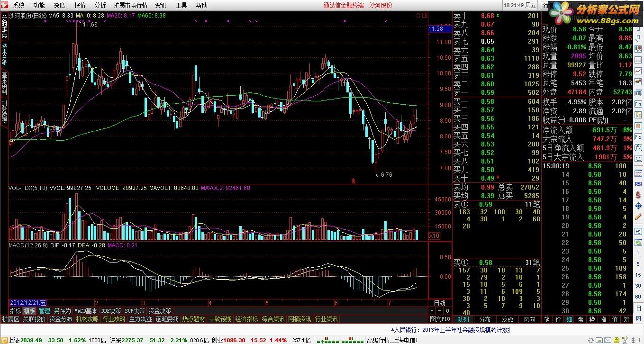
Task: Open the mail envelope icon in status bar
Action: (x=608, y=340)
